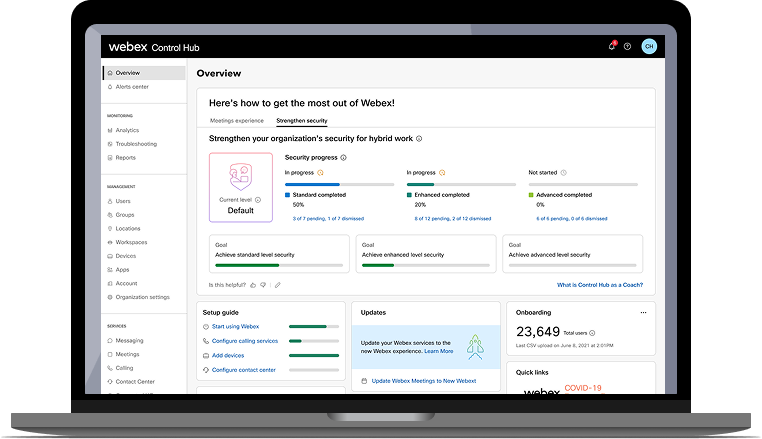This screenshot has height=439, width=762.
Task: Click the Troubleshooting icon in sidebar
Action: click(x=110, y=144)
